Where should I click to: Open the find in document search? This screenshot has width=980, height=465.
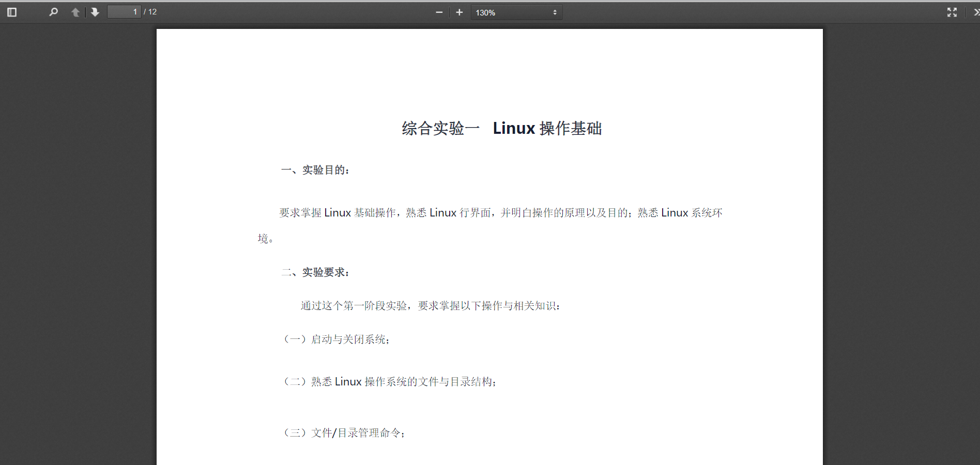[x=53, y=12]
